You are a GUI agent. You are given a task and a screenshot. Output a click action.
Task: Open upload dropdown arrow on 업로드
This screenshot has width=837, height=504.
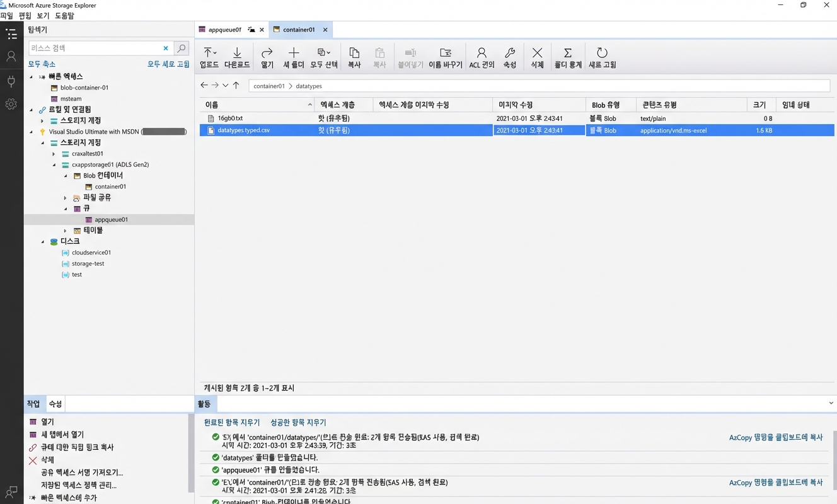pos(216,53)
